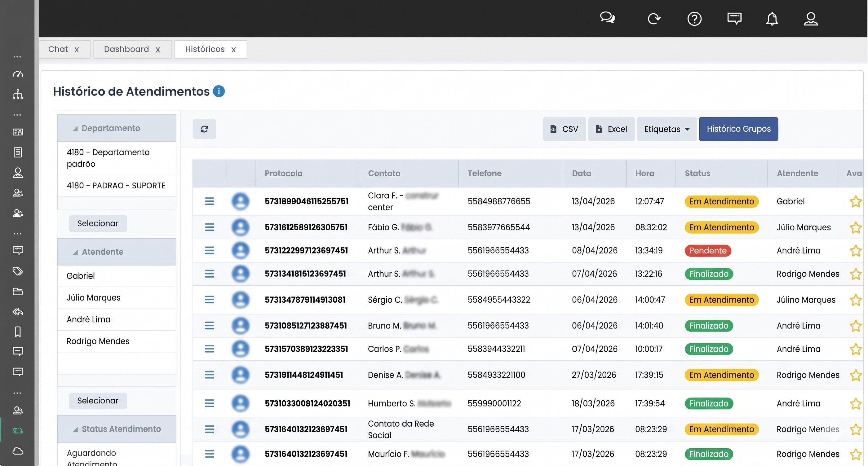The image size is (868, 466).
Task: Click the blue info icon beside title
Action: 219,91
